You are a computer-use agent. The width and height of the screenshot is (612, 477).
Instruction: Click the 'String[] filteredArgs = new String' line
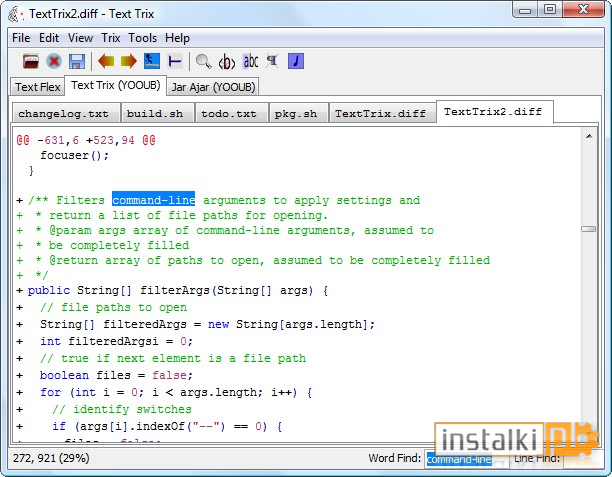click(x=207, y=324)
